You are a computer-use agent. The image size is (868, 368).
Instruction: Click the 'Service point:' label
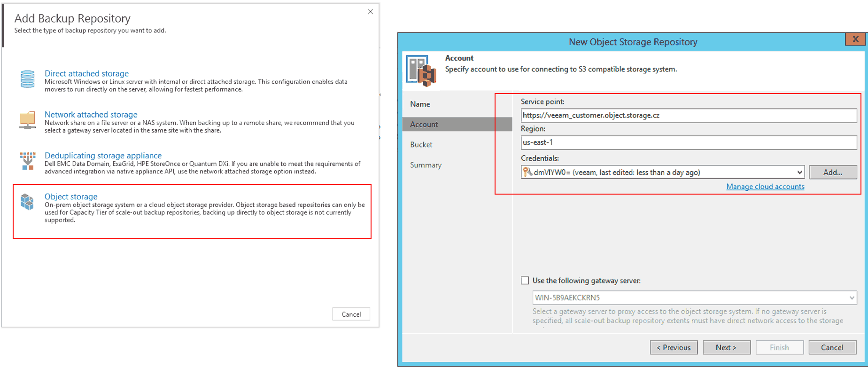click(542, 102)
